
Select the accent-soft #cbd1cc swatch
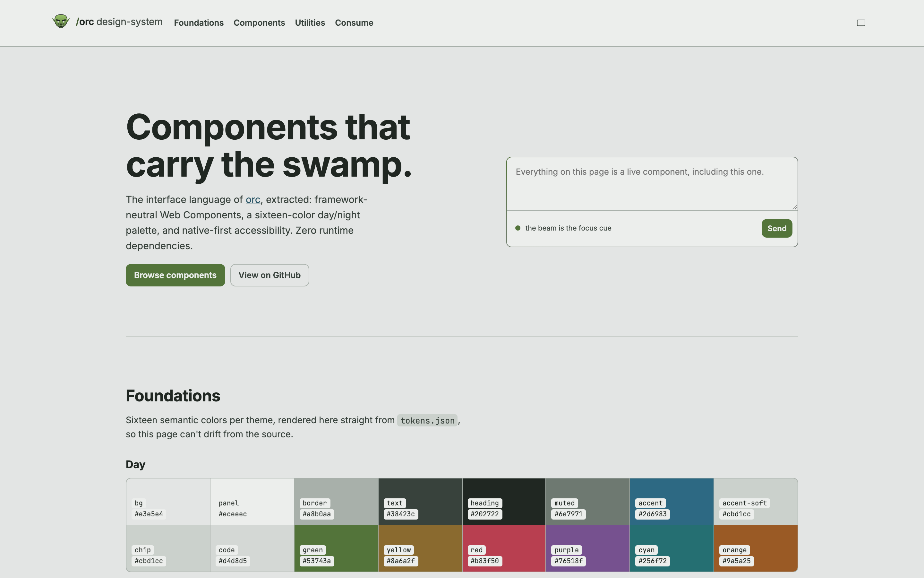point(756,502)
